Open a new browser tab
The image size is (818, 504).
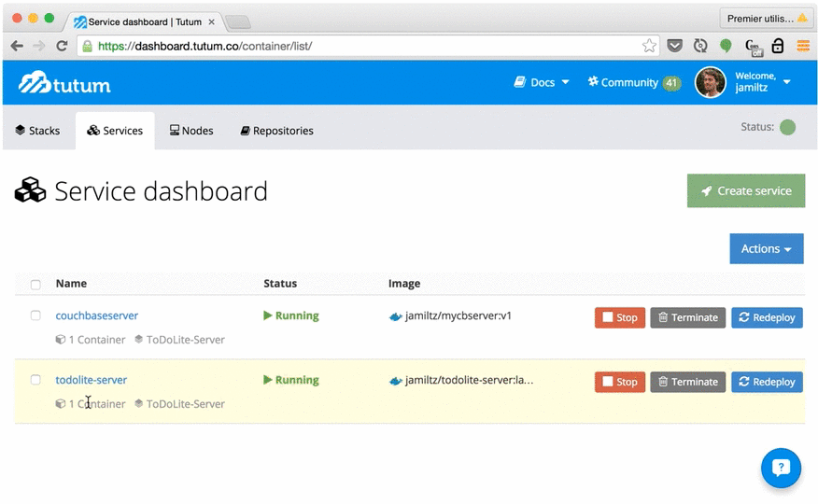point(238,21)
